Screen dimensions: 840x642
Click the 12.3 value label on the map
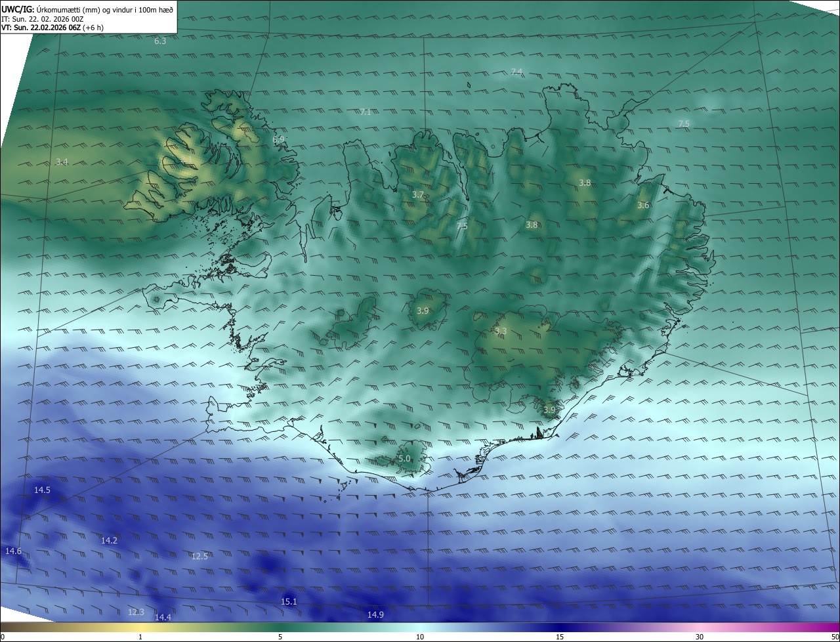pos(136,612)
